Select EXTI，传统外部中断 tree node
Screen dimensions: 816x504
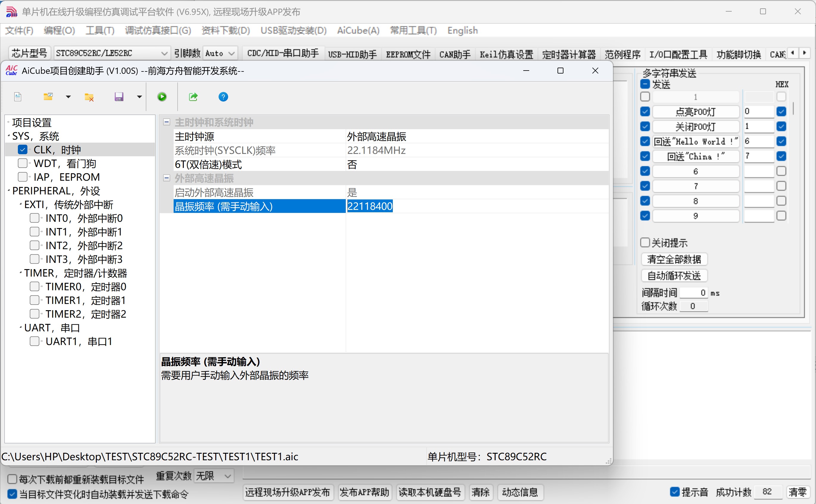coord(69,204)
